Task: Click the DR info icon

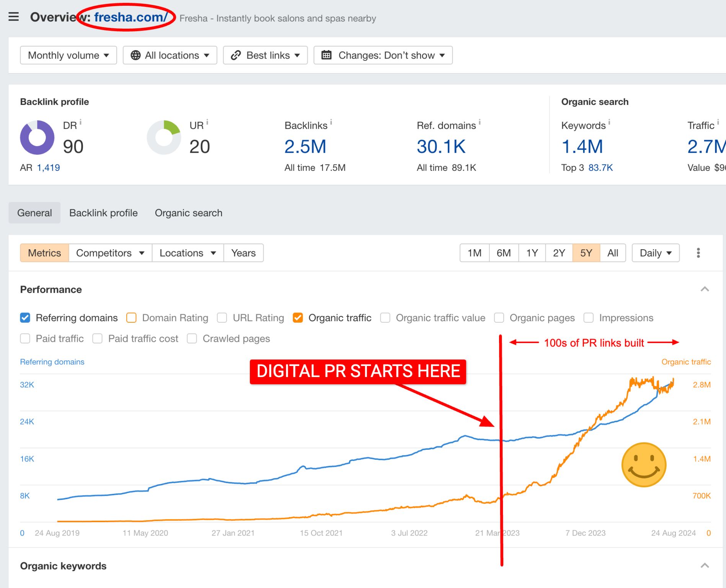Action: click(x=80, y=122)
